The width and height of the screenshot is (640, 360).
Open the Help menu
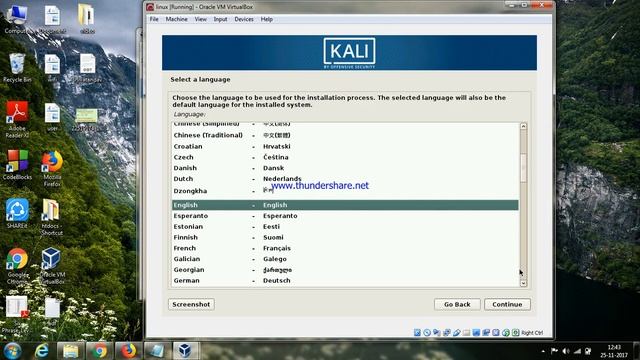pos(267,19)
